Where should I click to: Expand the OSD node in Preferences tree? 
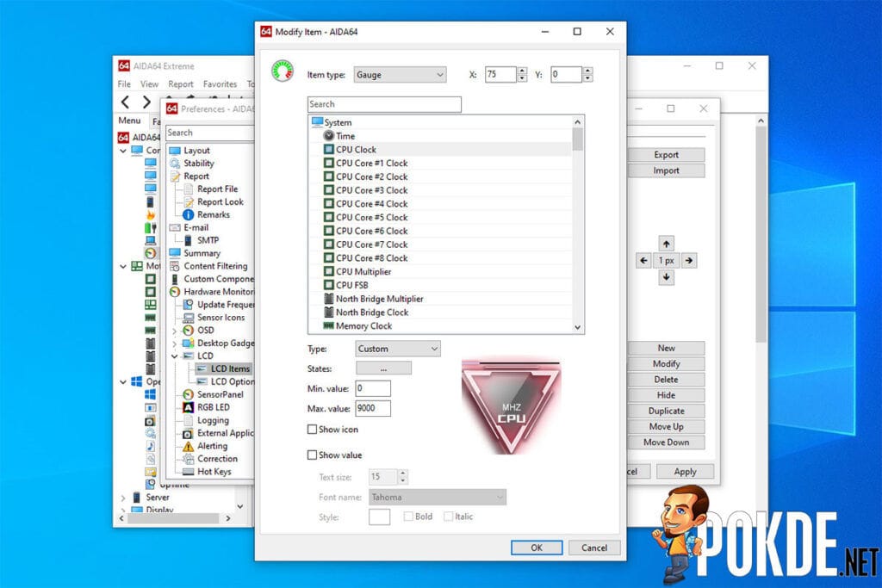click(174, 331)
